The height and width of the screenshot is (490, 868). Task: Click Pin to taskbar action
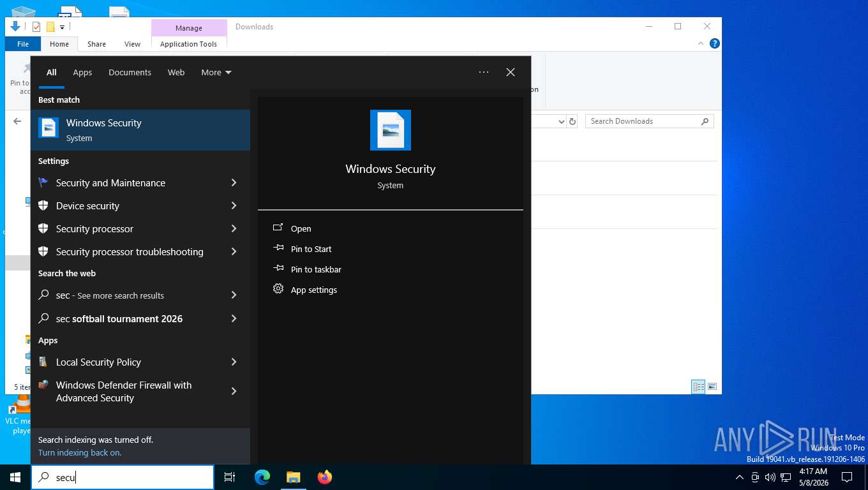tap(316, 269)
